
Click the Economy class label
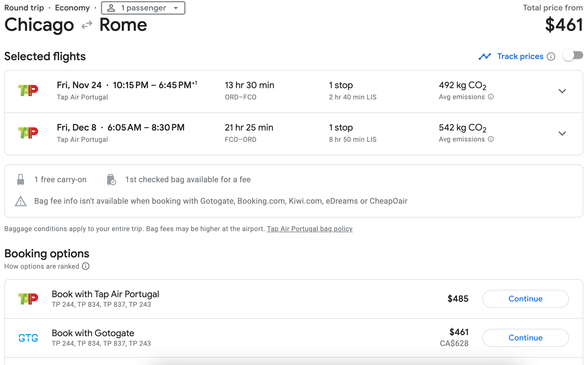pos(72,8)
